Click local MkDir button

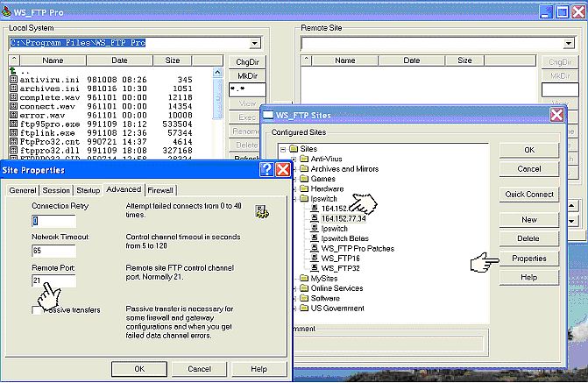(247, 75)
